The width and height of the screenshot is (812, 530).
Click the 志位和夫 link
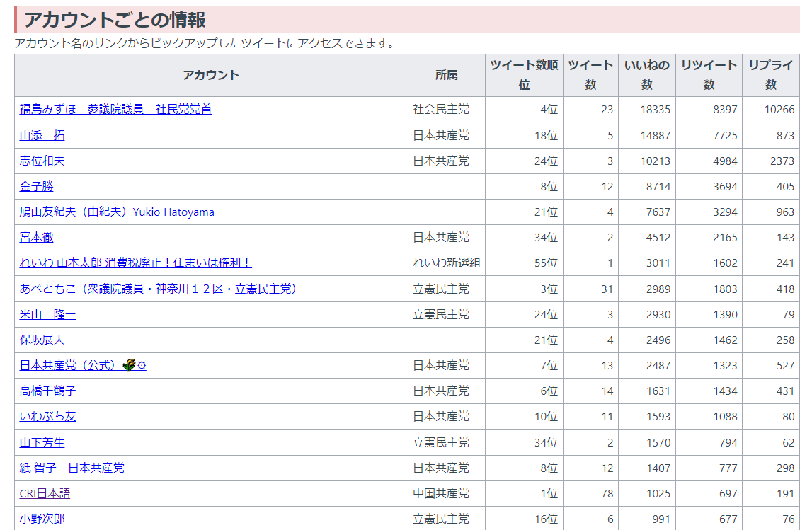[x=42, y=161]
